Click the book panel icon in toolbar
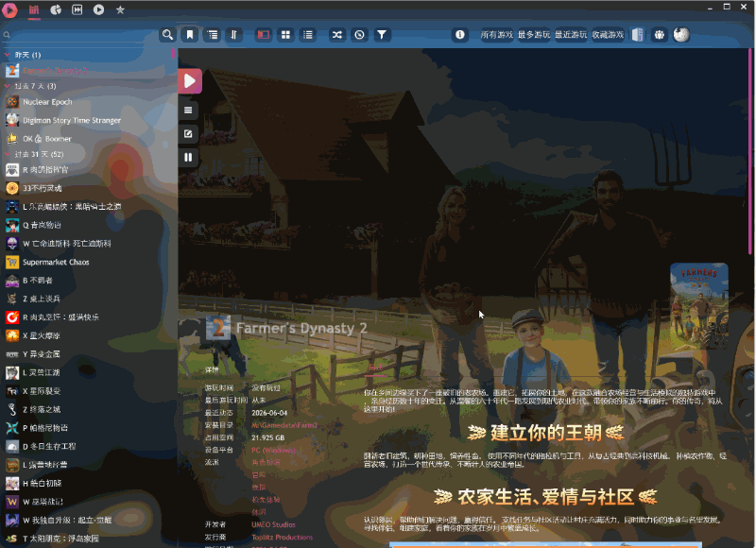Image resolution: width=756 pixels, height=548 pixels. click(x=637, y=35)
